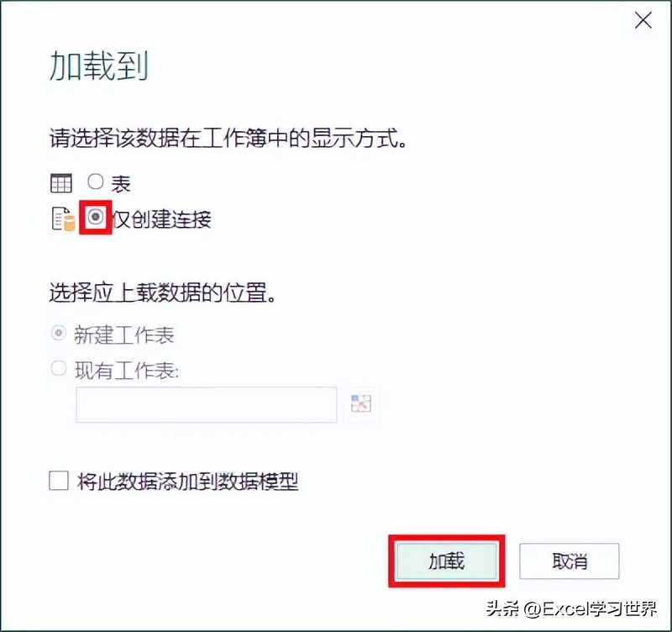The width and height of the screenshot is (672, 632).
Task: Click the 加载到 dialog title
Action: click(99, 66)
